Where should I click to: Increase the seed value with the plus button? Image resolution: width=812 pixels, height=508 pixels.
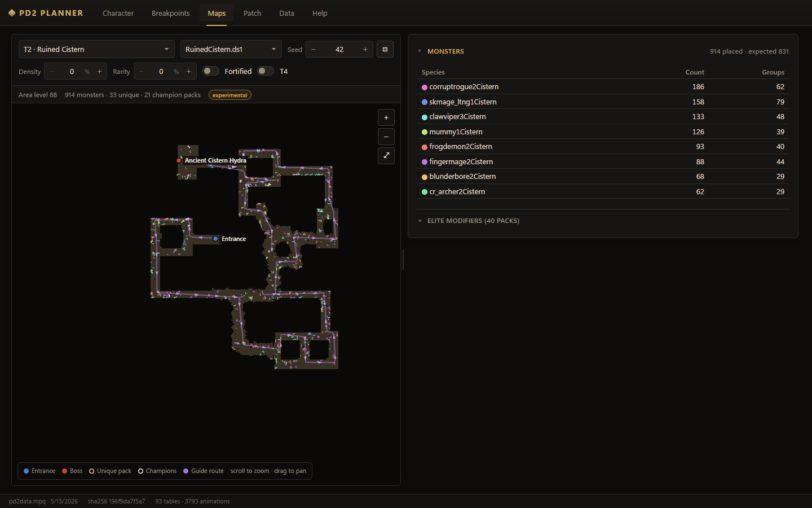(x=365, y=49)
